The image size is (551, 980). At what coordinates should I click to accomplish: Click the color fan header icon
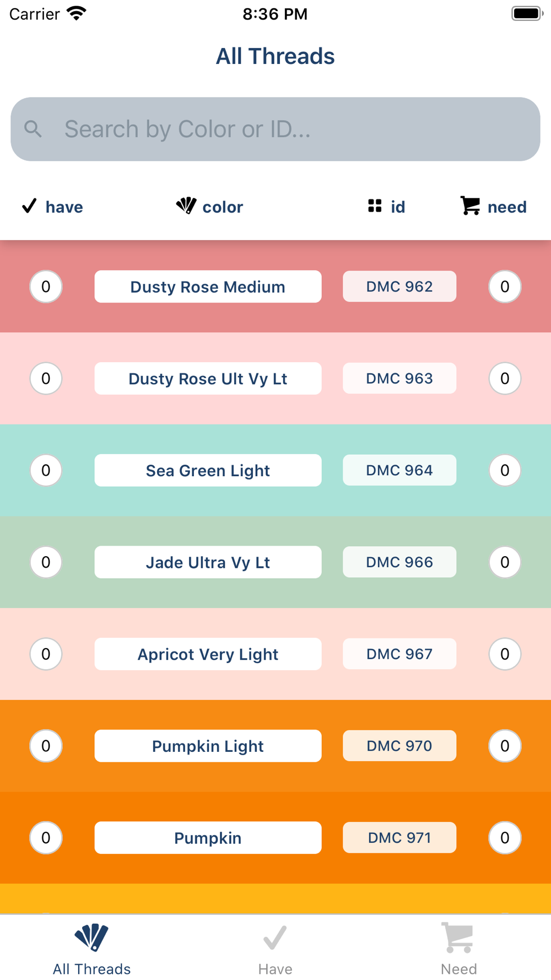pyautogui.click(x=186, y=206)
